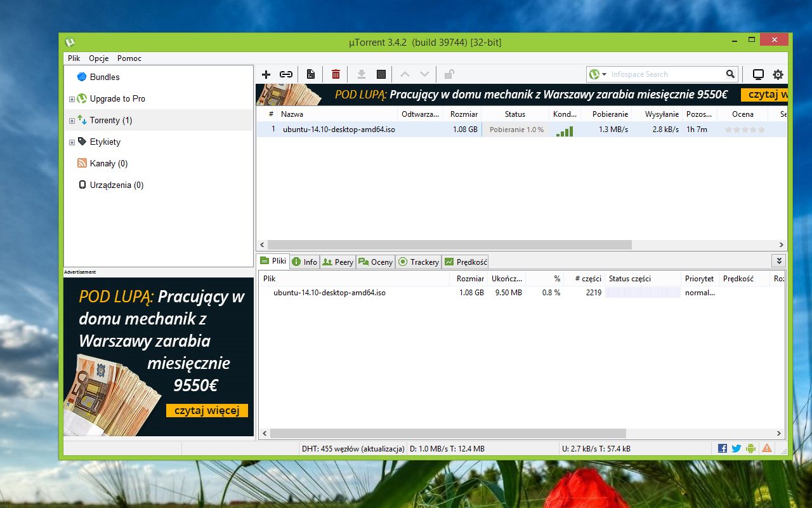The height and width of the screenshot is (508, 812).
Task: Sort torrents by the Nazwa column header
Action: coord(337,114)
